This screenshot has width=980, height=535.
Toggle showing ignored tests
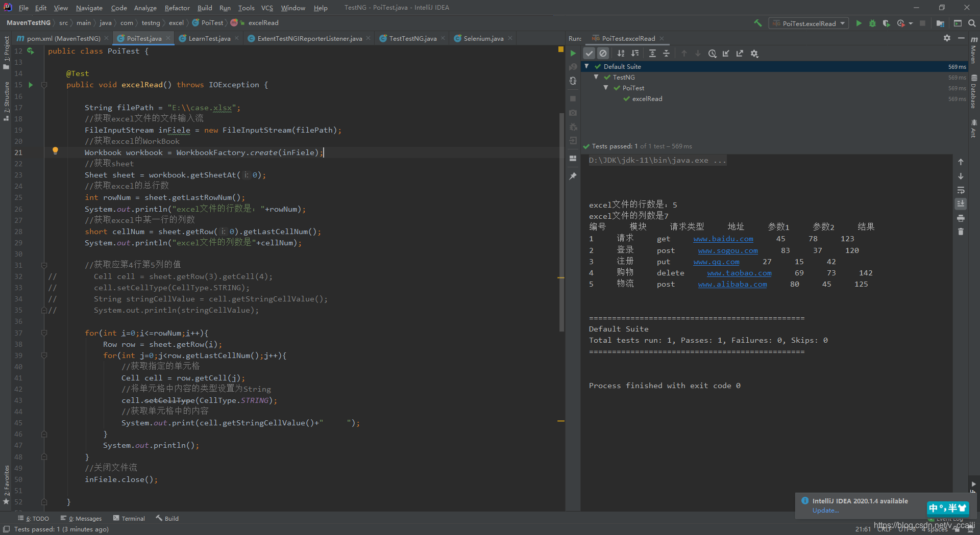click(x=604, y=53)
